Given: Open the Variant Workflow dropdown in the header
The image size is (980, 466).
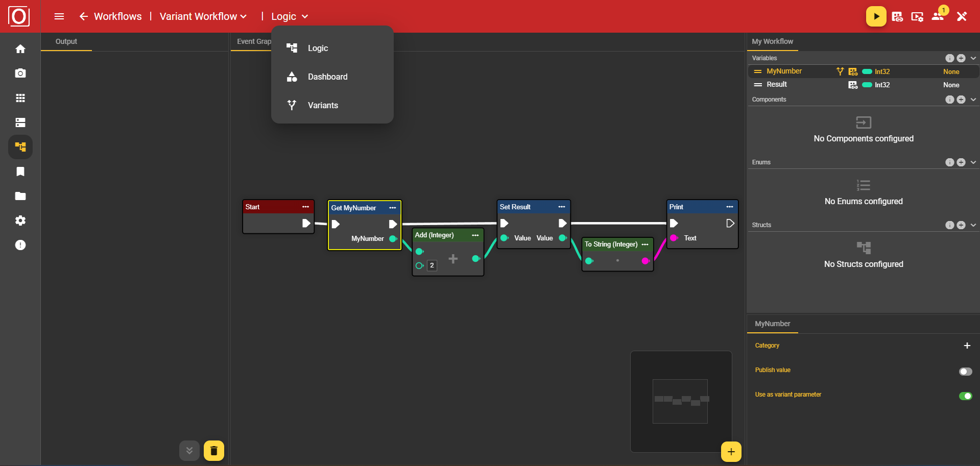Looking at the screenshot, I should (202, 16).
